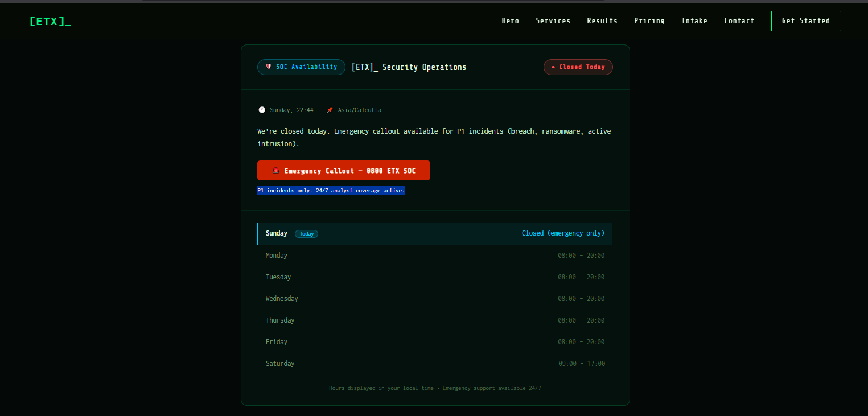Screen dimensions: 868x416
Task: Click the highlighted P1 incidents only note
Action: [331, 191]
